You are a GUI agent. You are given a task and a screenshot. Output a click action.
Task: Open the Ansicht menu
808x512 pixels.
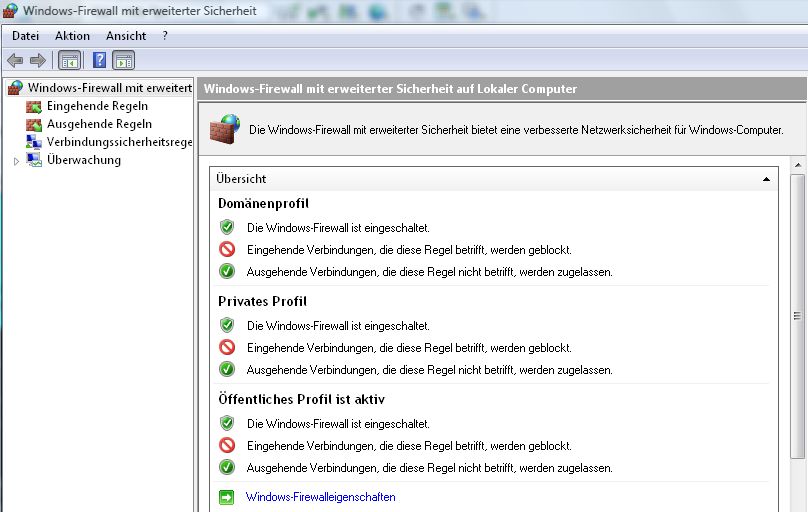pos(126,36)
